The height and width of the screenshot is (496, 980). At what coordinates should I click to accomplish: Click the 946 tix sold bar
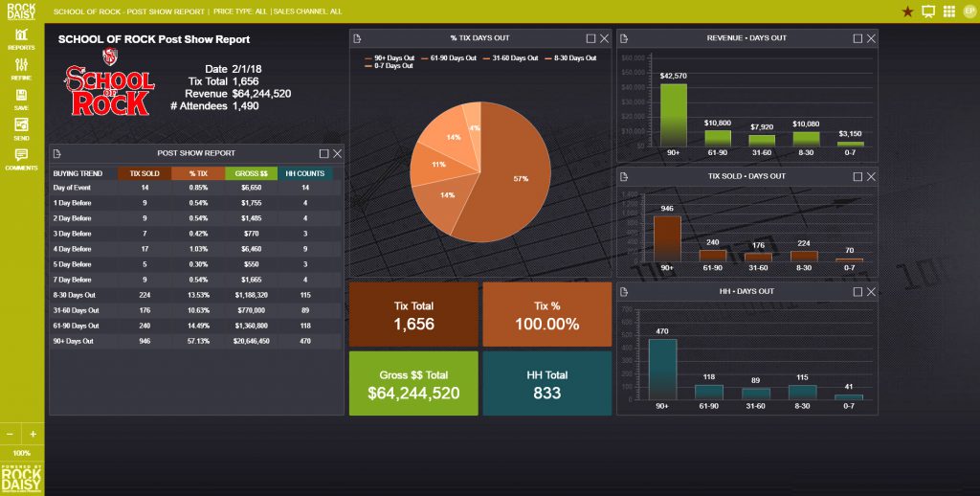coord(667,239)
